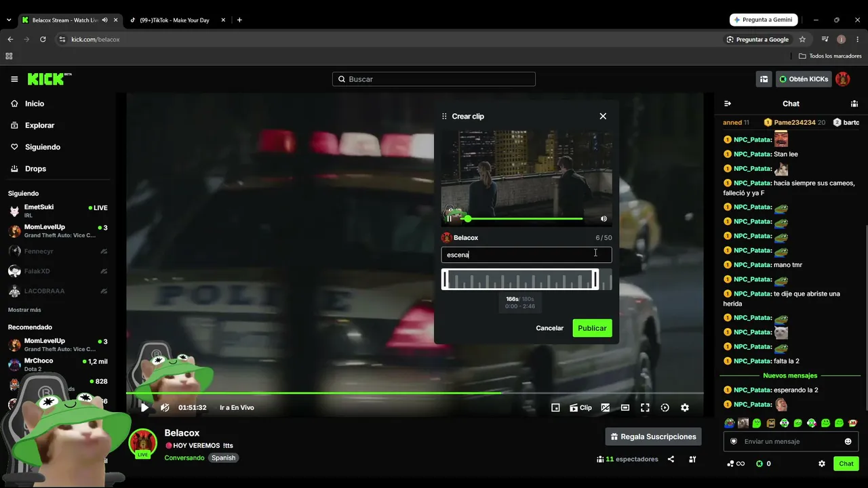Pause the clip preview playback

pos(449,219)
